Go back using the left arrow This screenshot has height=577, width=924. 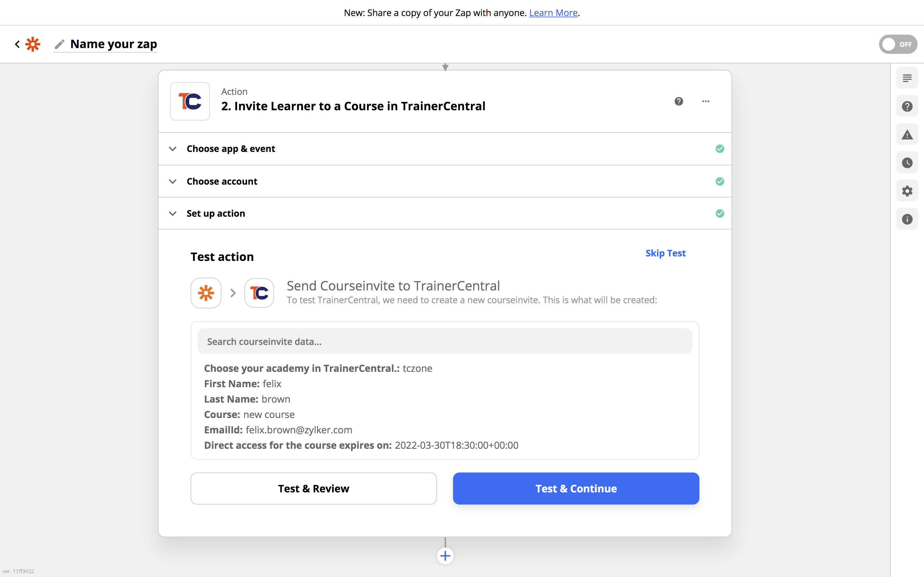17,44
